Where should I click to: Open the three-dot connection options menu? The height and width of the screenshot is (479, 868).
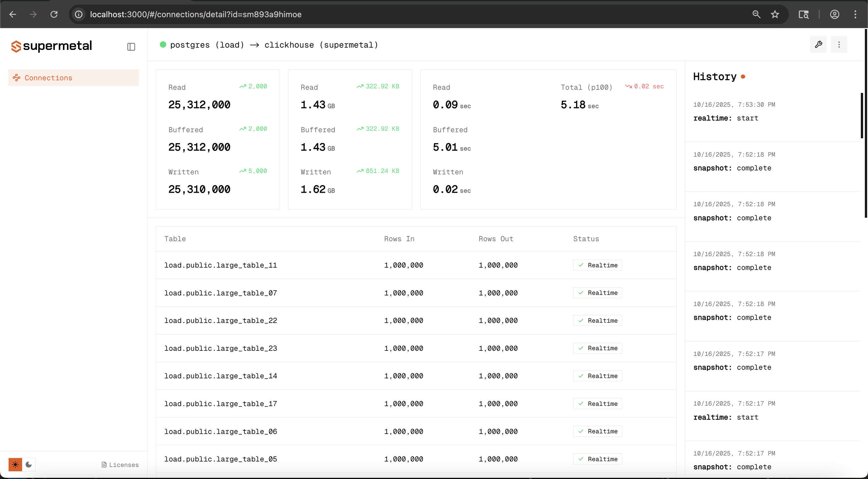(x=839, y=45)
